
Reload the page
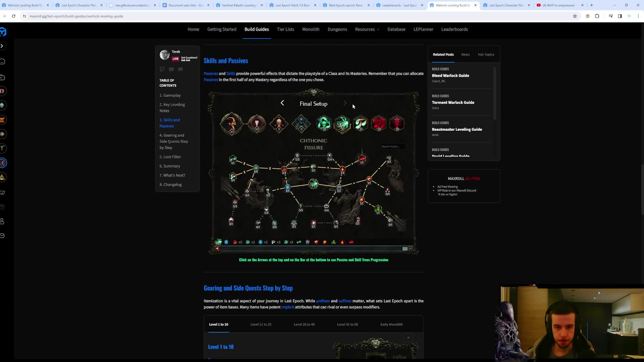[13, 16]
